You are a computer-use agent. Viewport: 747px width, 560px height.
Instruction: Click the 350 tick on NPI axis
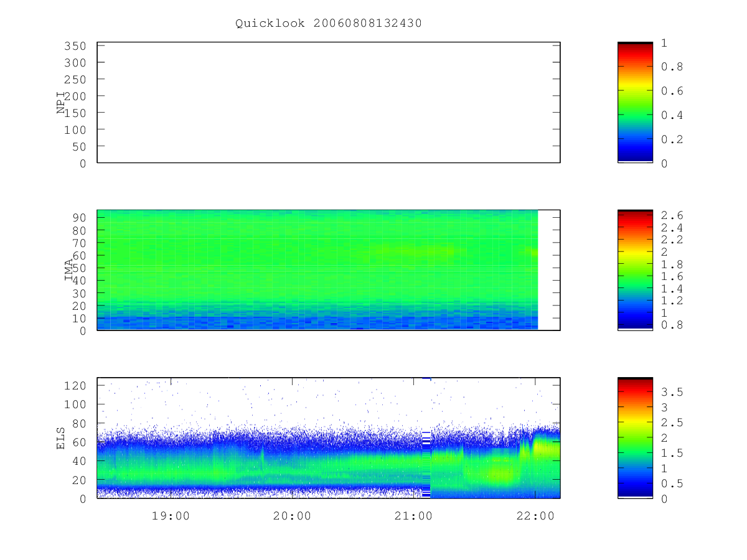pos(76,46)
